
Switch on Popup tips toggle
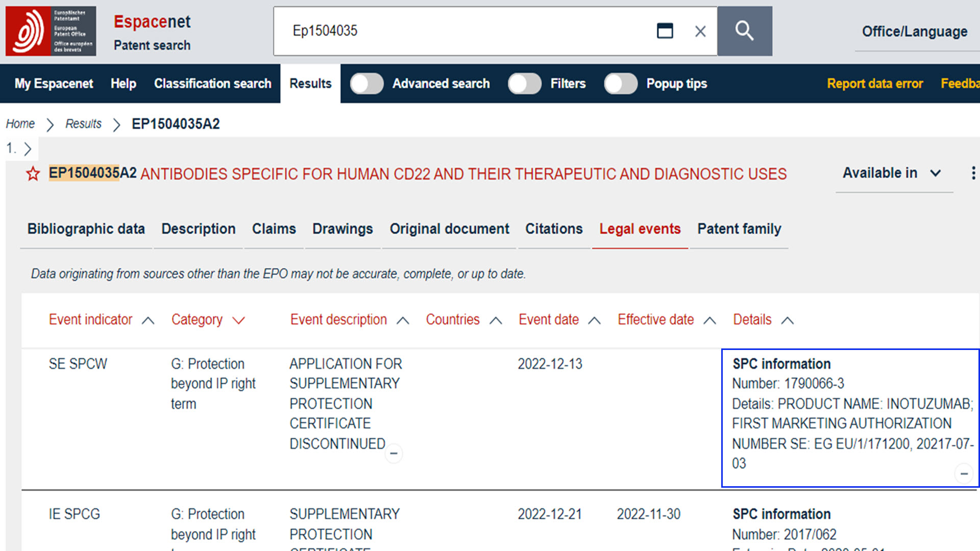[x=620, y=84]
